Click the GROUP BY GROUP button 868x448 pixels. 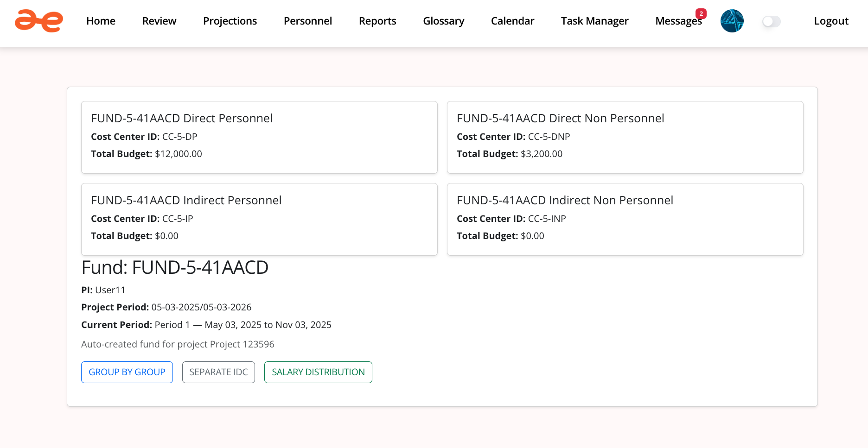pyautogui.click(x=127, y=372)
